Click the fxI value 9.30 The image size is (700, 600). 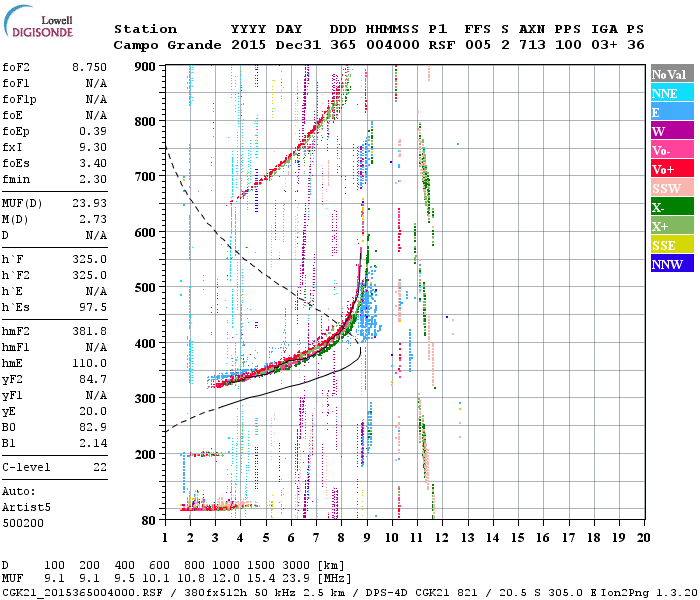click(x=93, y=147)
